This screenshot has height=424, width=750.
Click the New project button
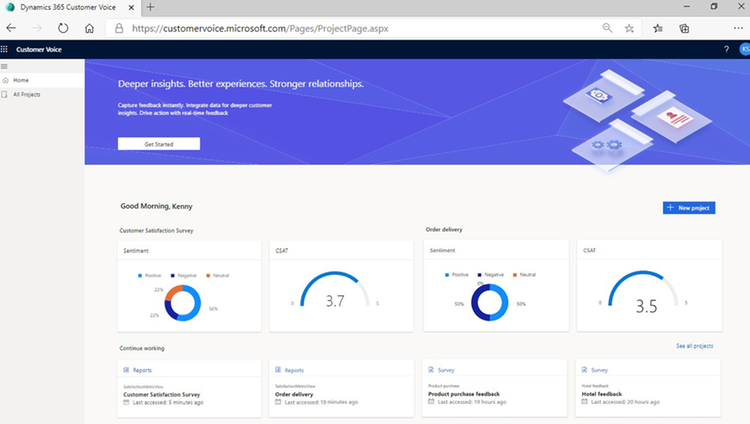689,208
